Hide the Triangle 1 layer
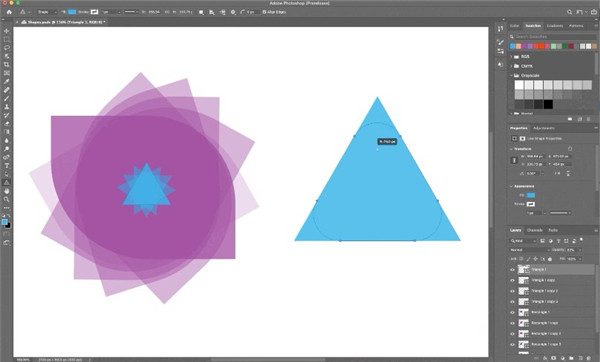 pyautogui.click(x=512, y=270)
